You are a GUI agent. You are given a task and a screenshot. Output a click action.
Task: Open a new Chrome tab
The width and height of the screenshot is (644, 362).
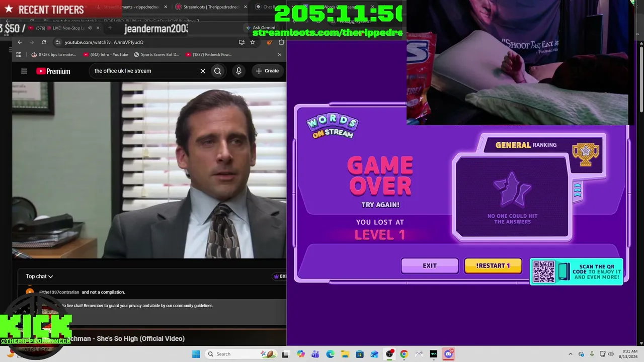pyautogui.click(x=110, y=28)
